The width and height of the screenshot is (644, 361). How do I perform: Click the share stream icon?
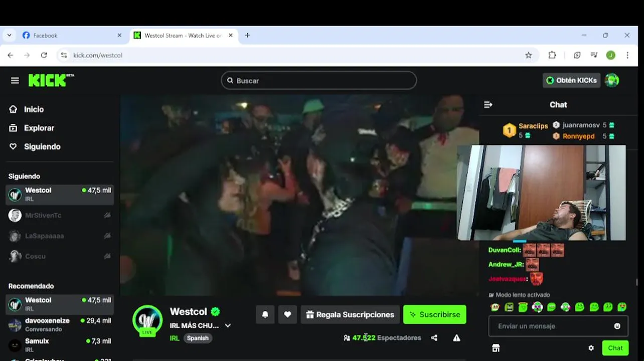click(434, 338)
